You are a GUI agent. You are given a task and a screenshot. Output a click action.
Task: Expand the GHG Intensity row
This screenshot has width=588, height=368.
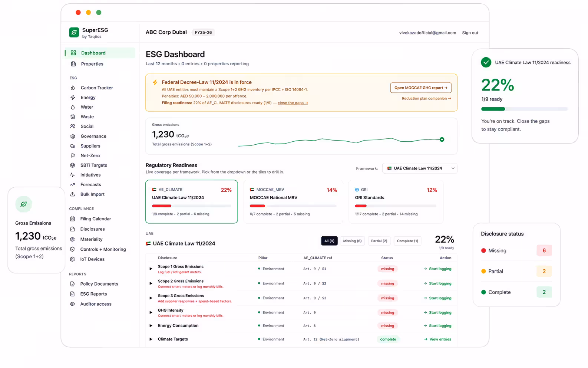tap(151, 313)
